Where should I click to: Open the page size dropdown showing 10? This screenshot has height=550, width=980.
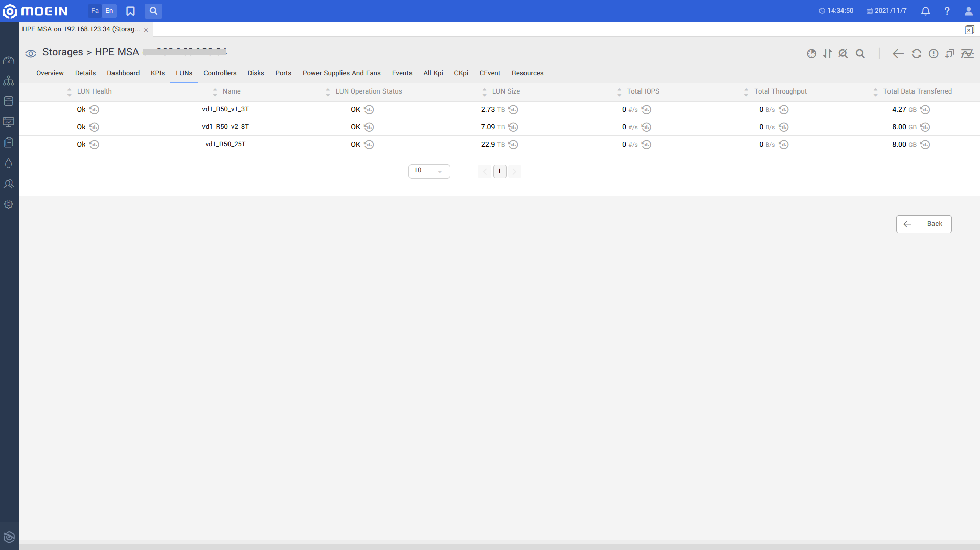pyautogui.click(x=429, y=171)
